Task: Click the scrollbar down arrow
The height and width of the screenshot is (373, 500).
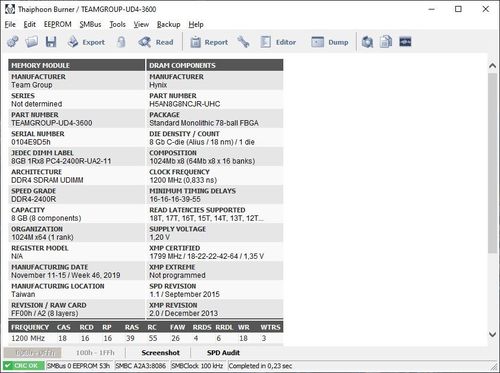Action: pos(492,334)
